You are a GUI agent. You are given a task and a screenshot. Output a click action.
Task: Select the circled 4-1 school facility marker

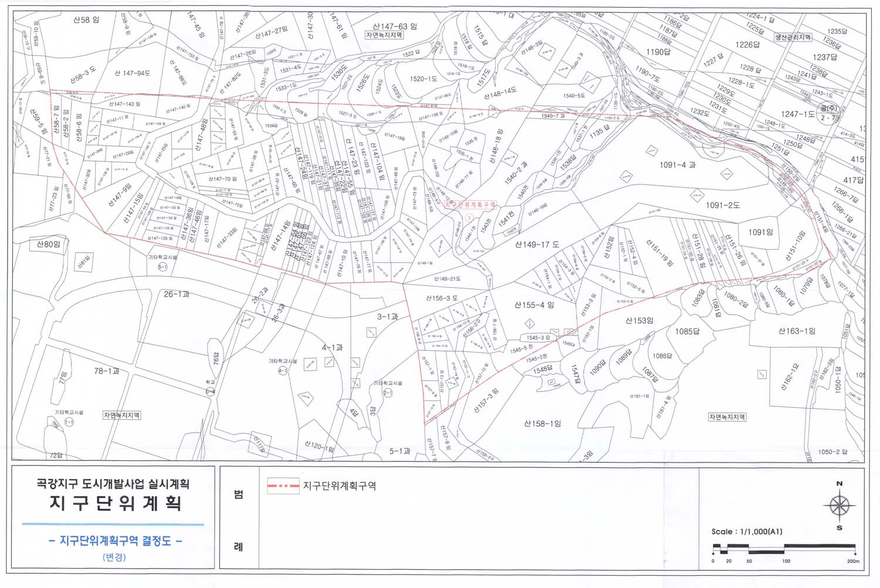point(282,371)
